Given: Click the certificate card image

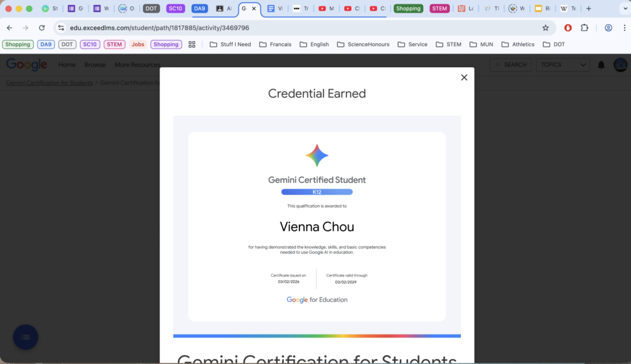Looking at the screenshot, I should tap(317, 227).
